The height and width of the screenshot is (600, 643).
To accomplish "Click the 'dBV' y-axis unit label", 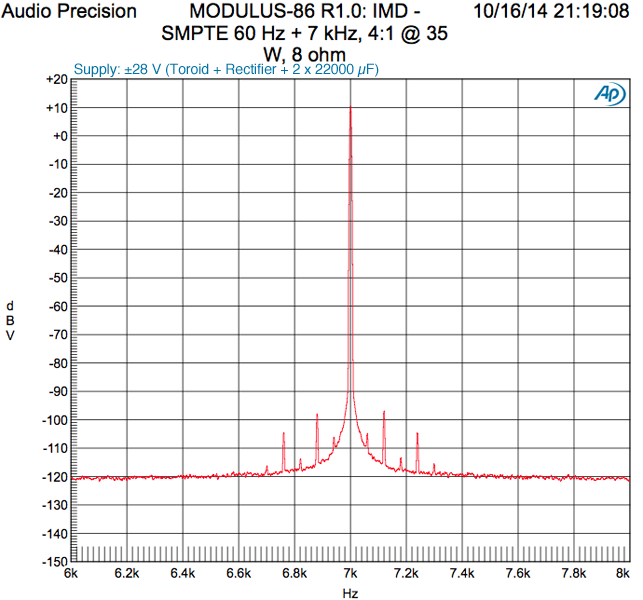I will point(10,321).
